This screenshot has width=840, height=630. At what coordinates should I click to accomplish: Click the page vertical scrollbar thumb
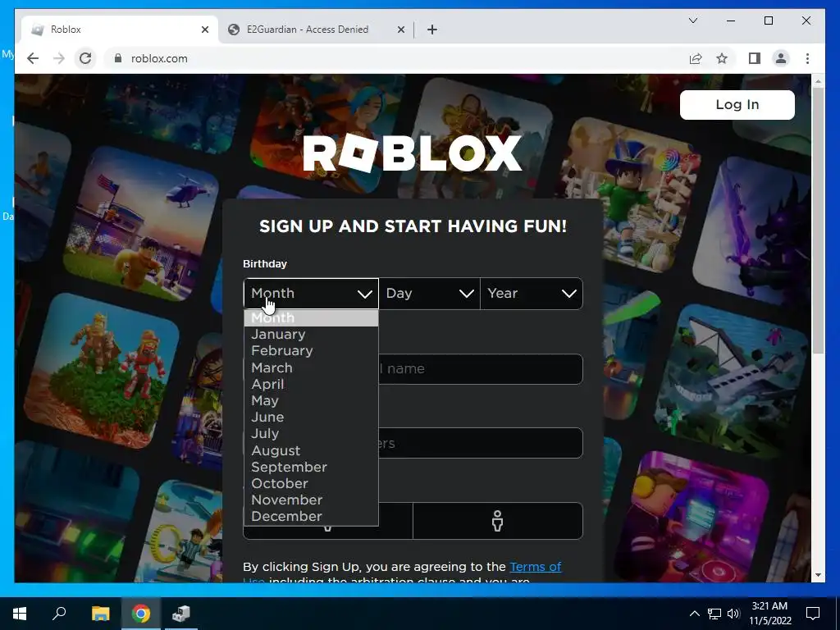tap(818, 220)
